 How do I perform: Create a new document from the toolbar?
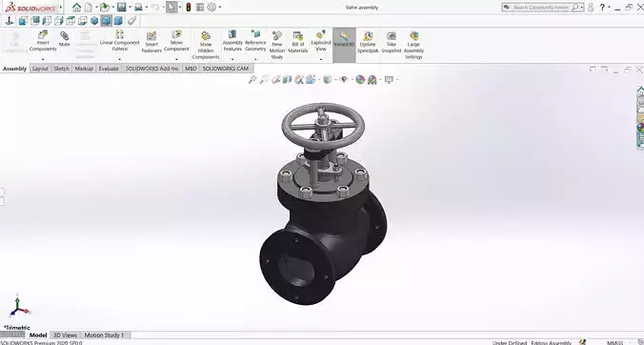tap(89, 7)
